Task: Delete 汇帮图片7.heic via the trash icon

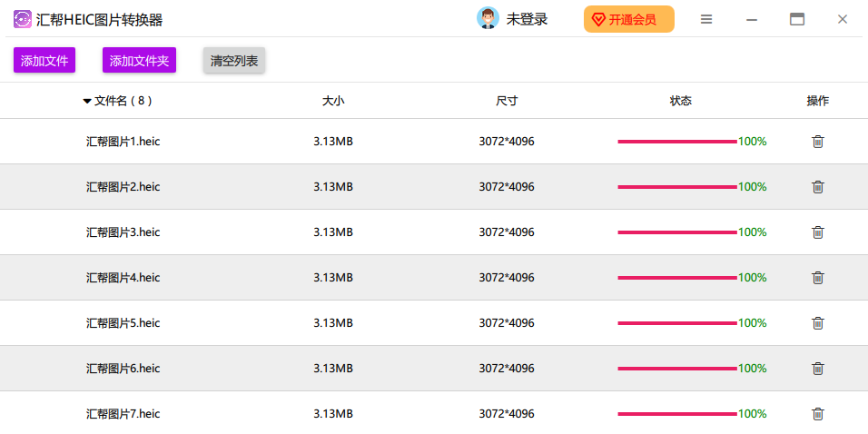Action: [817, 414]
